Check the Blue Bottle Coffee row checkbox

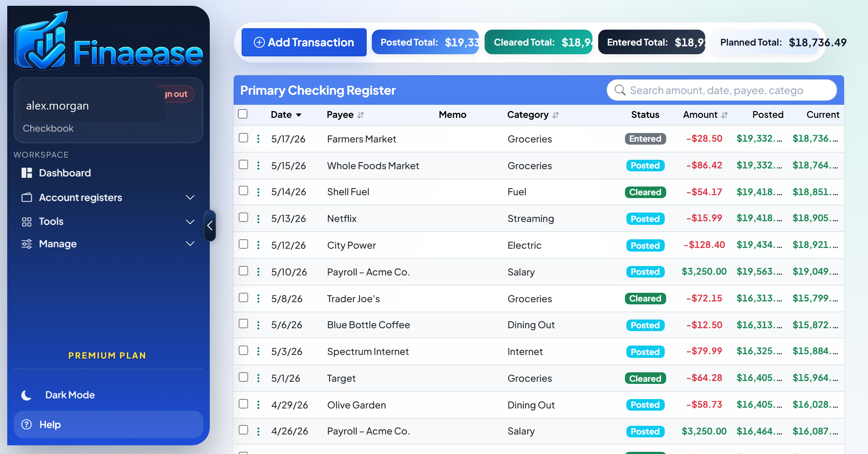(x=243, y=324)
